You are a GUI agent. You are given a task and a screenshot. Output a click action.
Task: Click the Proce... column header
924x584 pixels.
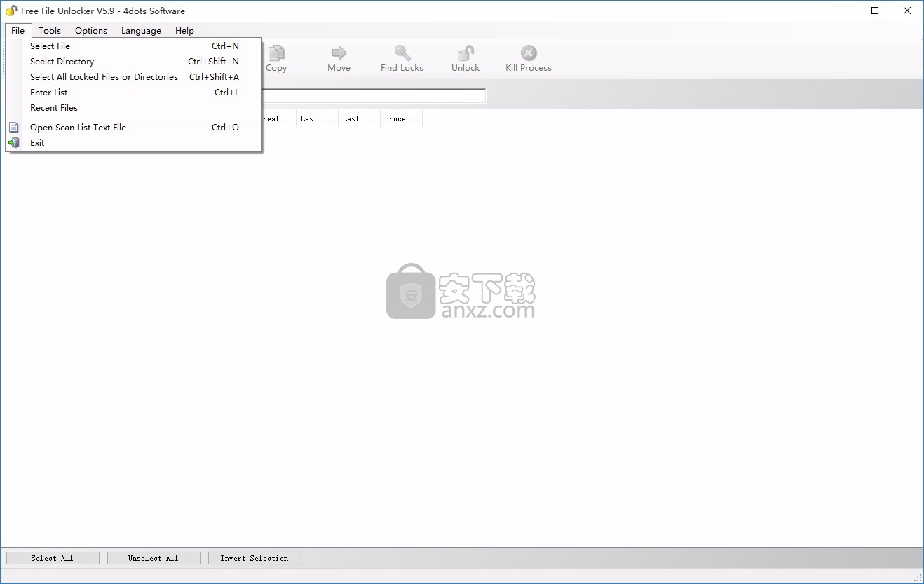click(401, 119)
